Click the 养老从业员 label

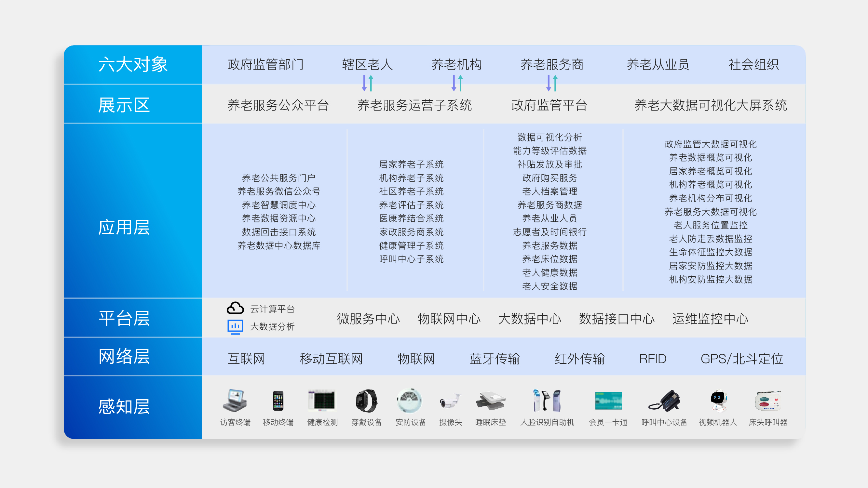point(658,64)
